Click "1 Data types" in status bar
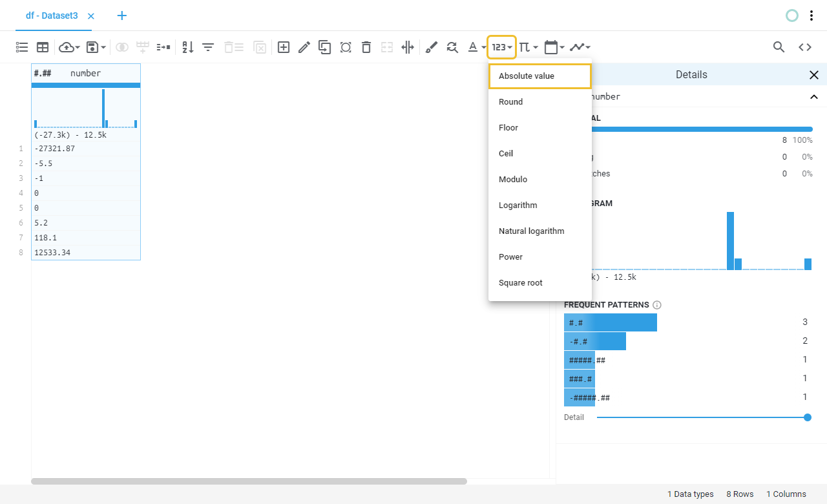The height and width of the screenshot is (504, 827). pyautogui.click(x=691, y=494)
